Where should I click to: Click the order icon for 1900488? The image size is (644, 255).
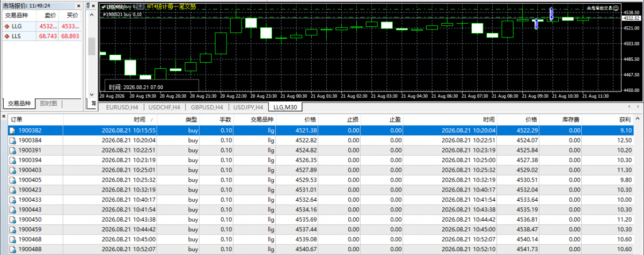(13, 249)
